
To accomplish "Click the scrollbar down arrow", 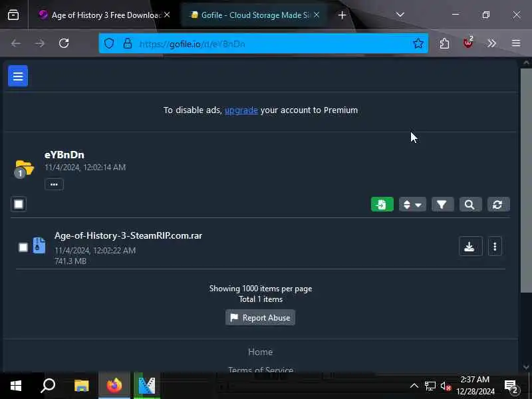I will pyautogui.click(x=526, y=367).
